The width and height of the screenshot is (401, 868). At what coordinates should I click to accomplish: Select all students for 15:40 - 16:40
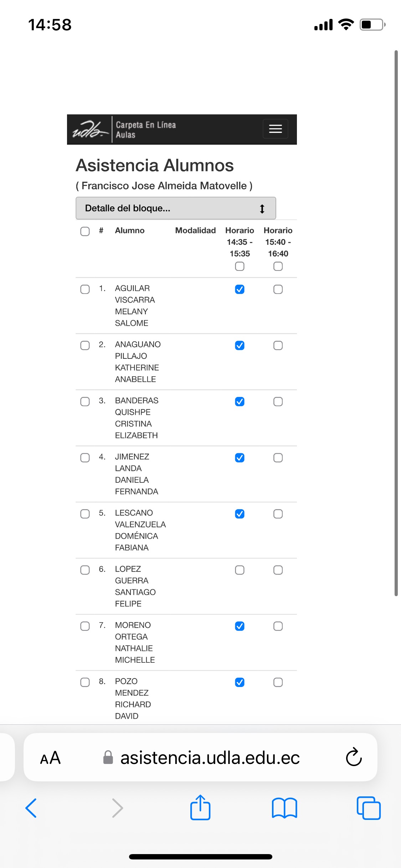(278, 266)
